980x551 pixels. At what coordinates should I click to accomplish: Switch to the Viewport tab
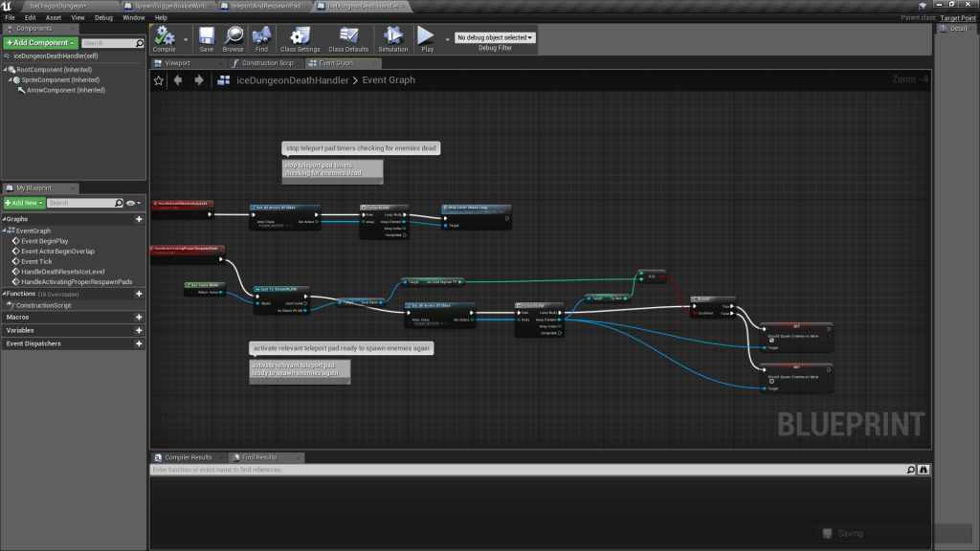(178, 63)
